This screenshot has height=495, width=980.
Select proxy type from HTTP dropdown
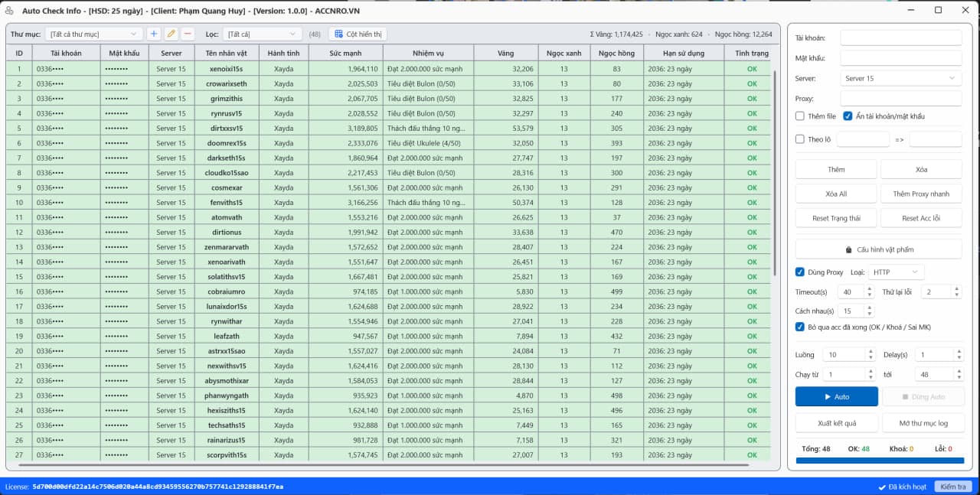pos(897,272)
